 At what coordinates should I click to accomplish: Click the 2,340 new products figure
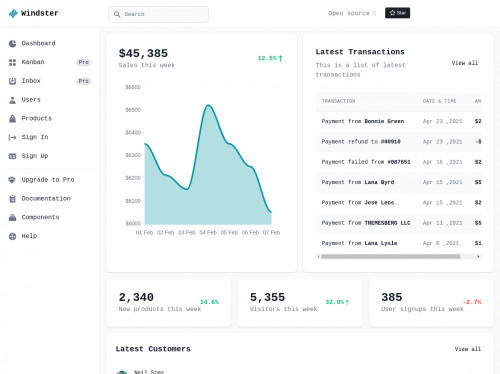(136, 297)
